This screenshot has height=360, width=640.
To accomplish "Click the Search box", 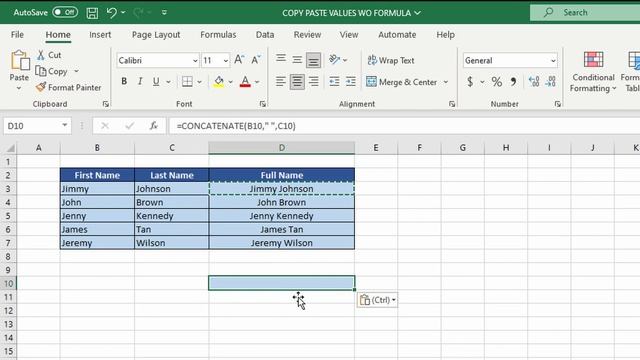I will tap(585, 13).
